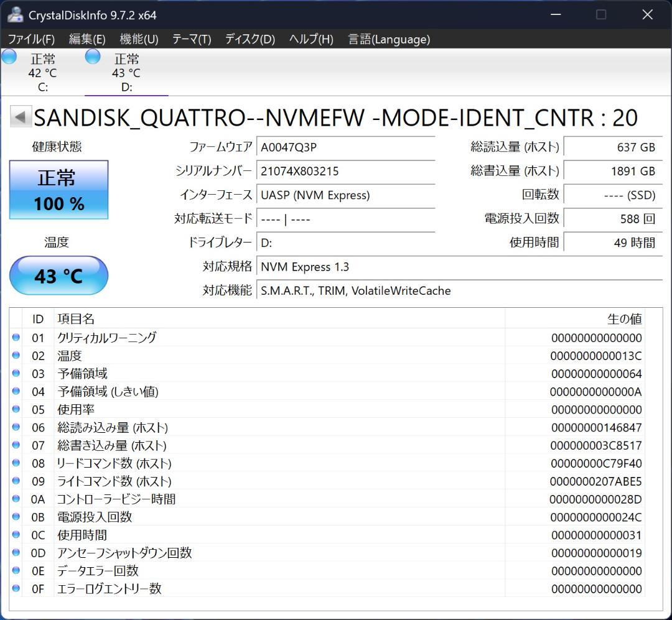Open the 言語(Language) menu
This screenshot has width=672, height=620.
pyautogui.click(x=391, y=39)
